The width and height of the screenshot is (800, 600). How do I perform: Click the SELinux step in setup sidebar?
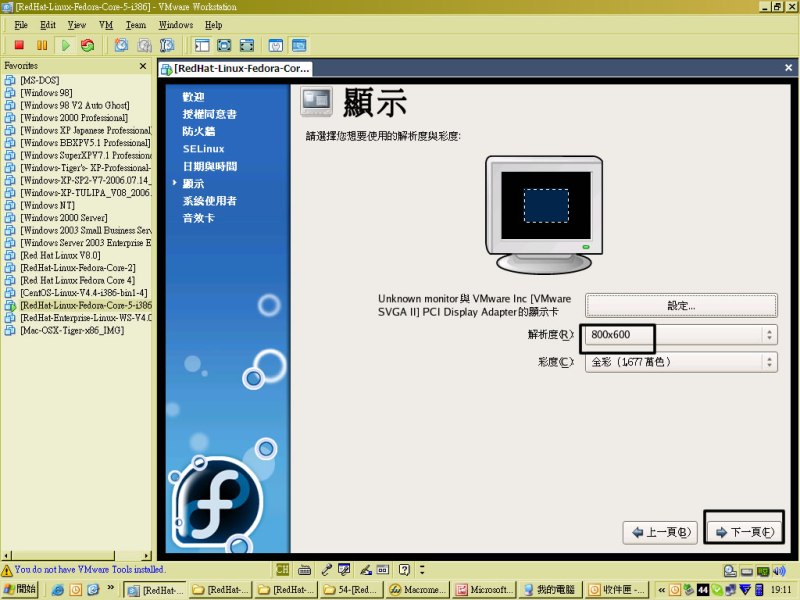(204, 149)
